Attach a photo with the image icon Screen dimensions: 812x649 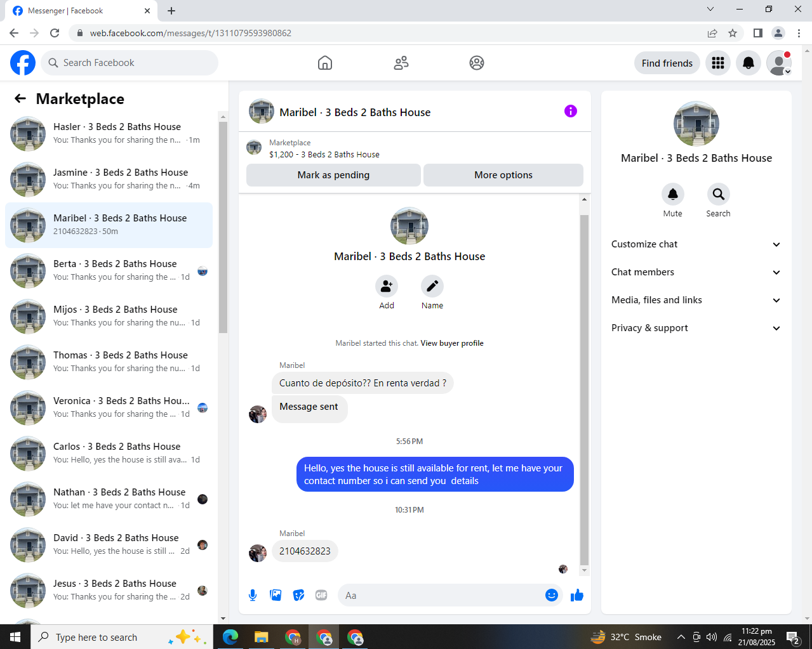point(276,595)
